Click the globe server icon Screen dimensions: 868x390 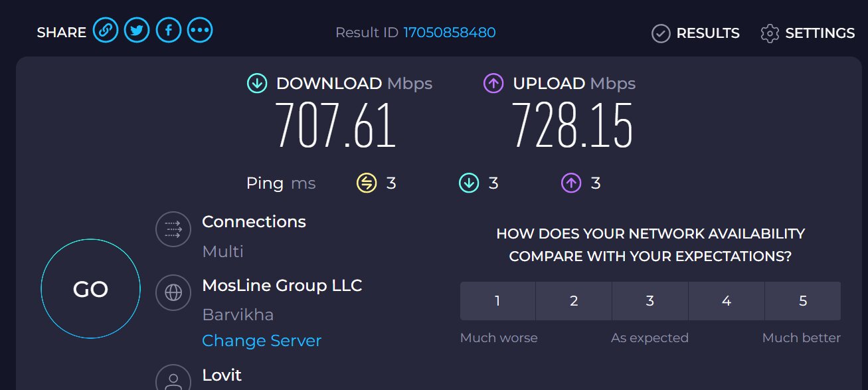coord(173,293)
